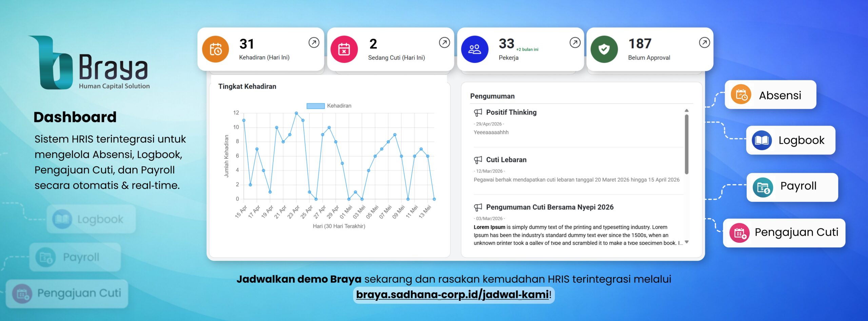The height and width of the screenshot is (321, 868).
Task: Click the Jadwalkan demo Braya text
Action: 299,279
